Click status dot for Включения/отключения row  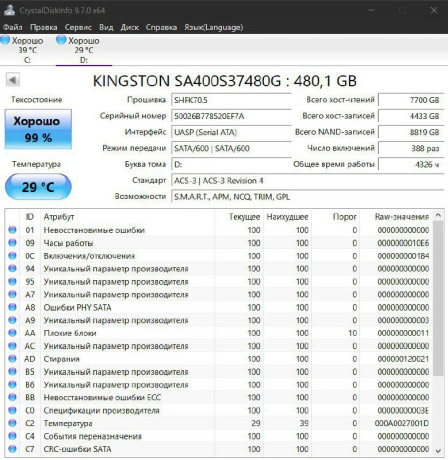pos(12,256)
